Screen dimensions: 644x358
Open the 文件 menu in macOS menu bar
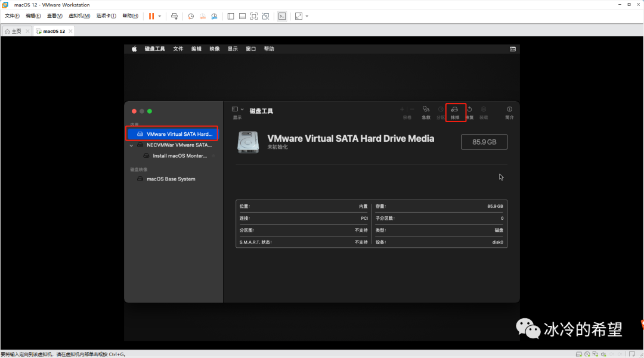[x=178, y=49]
